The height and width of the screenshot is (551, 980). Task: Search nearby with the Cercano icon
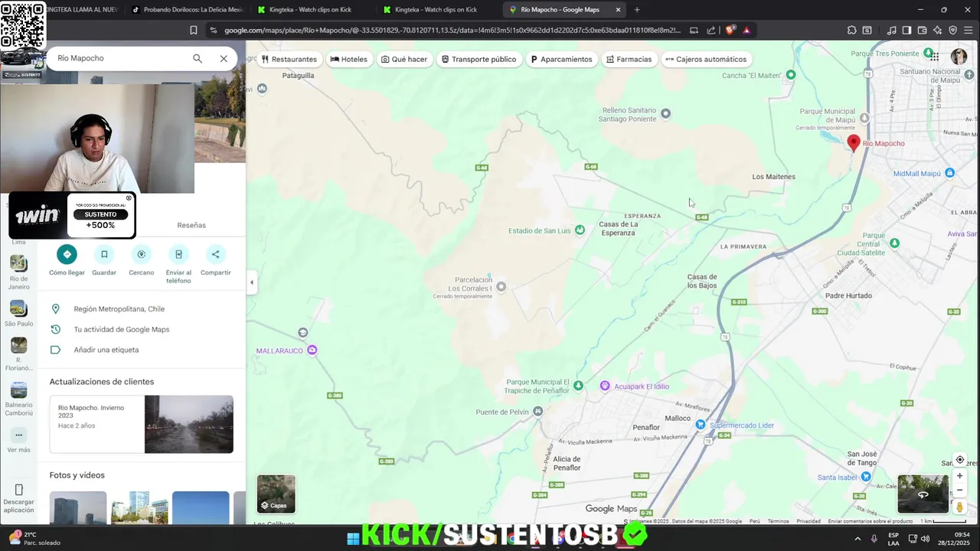point(141,255)
